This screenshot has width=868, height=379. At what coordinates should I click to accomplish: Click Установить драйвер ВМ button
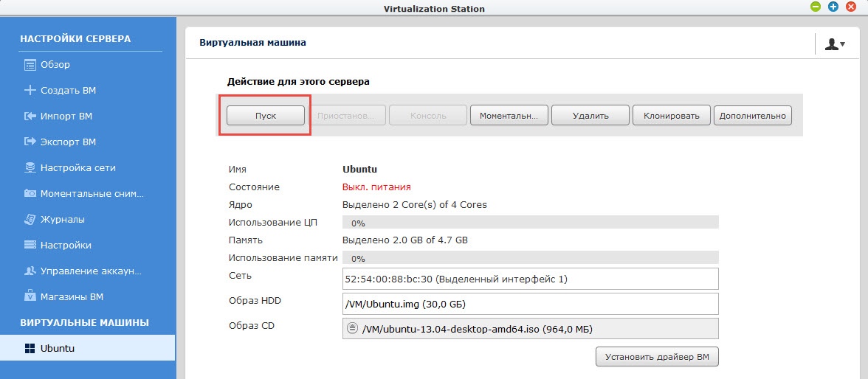[x=657, y=356]
